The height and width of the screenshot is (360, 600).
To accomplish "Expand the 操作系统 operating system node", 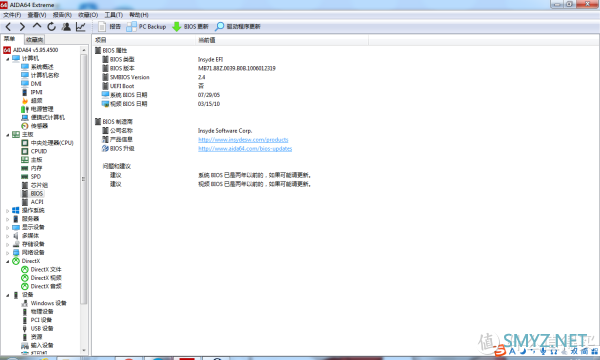I will (8, 210).
